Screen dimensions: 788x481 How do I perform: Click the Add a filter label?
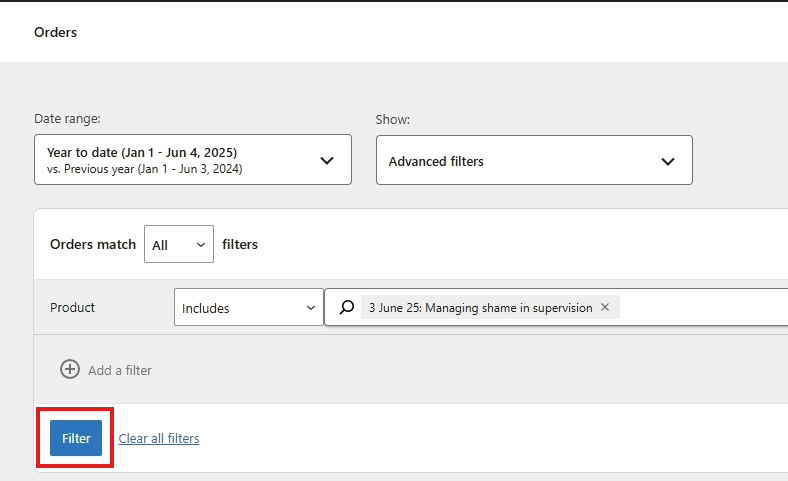120,370
